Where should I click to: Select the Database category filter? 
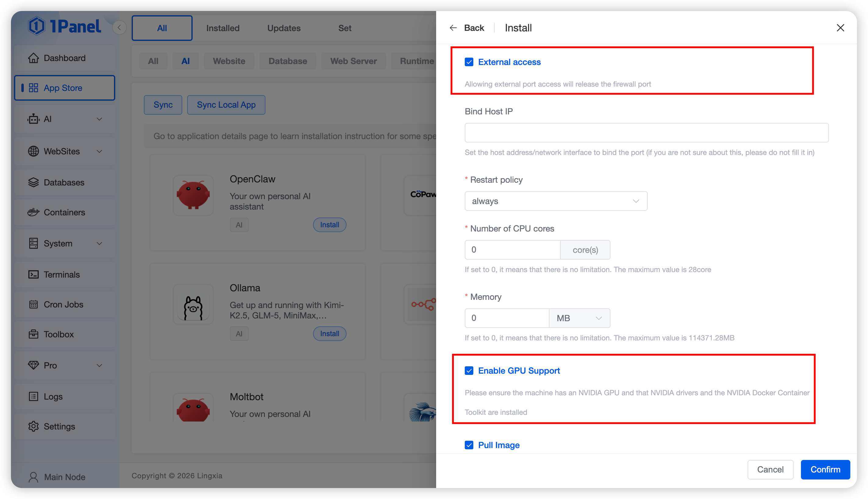point(287,61)
